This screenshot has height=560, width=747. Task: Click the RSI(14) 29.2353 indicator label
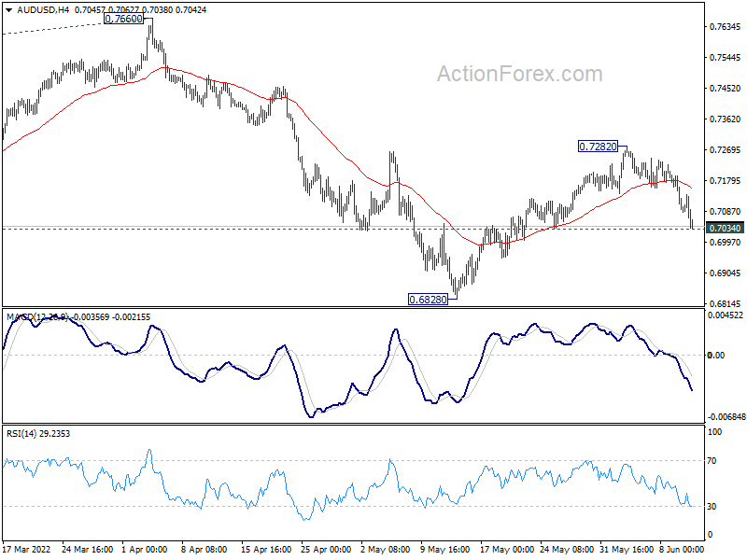pos(38,434)
